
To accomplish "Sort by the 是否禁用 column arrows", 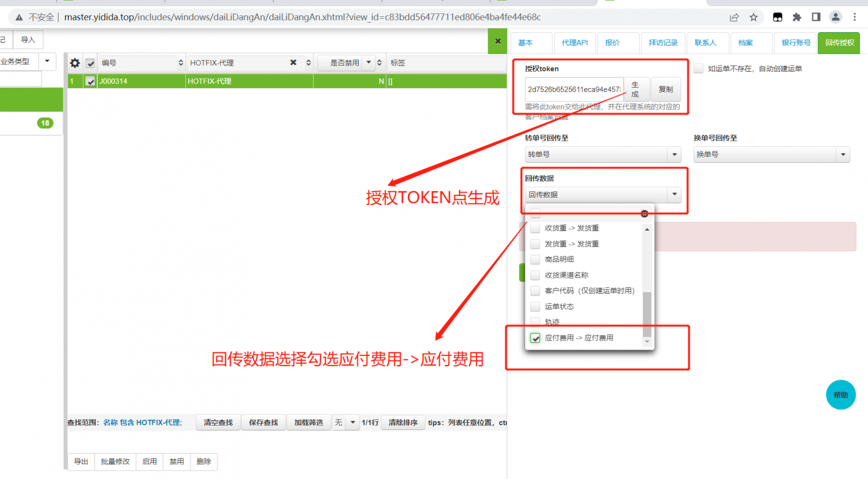I will [x=379, y=63].
